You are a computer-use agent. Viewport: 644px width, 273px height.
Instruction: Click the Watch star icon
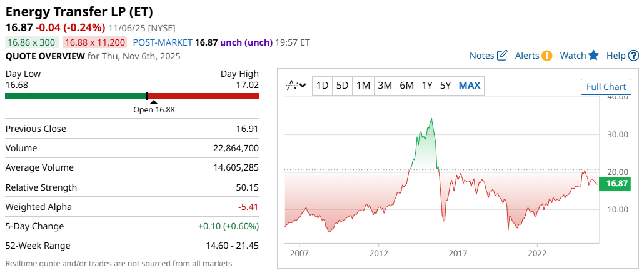(x=594, y=56)
